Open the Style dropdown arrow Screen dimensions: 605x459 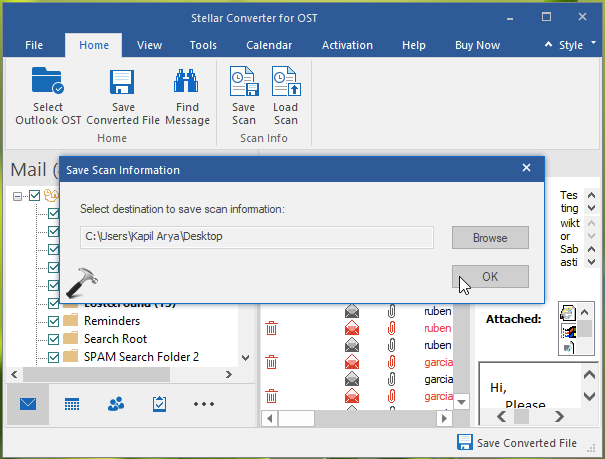[593, 43]
